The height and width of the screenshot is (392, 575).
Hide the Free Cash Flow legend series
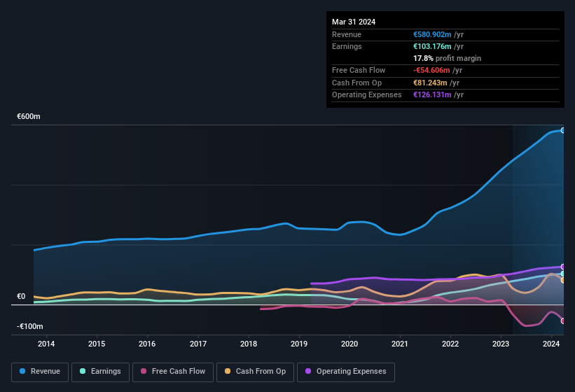click(173, 372)
